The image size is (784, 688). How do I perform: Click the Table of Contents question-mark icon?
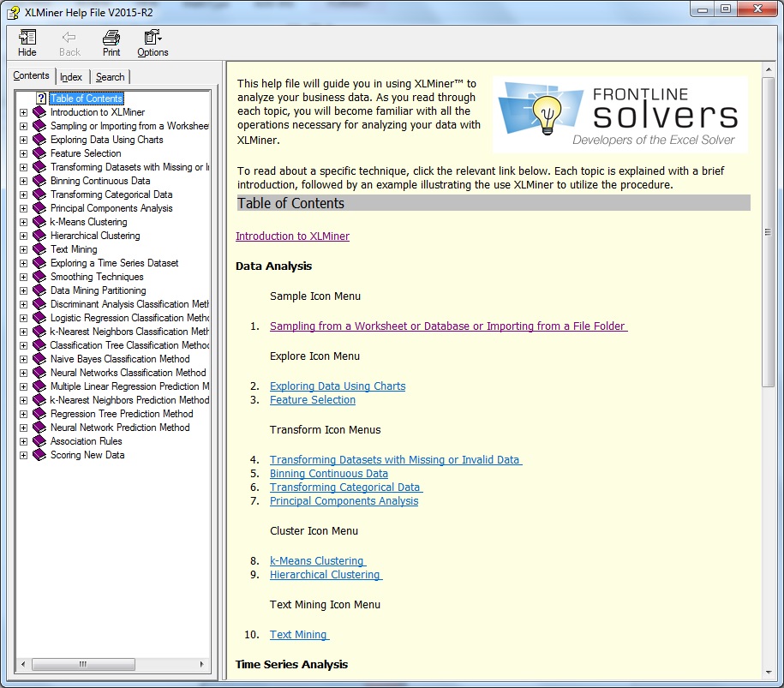pyautogui.click(x=40, y=99)
